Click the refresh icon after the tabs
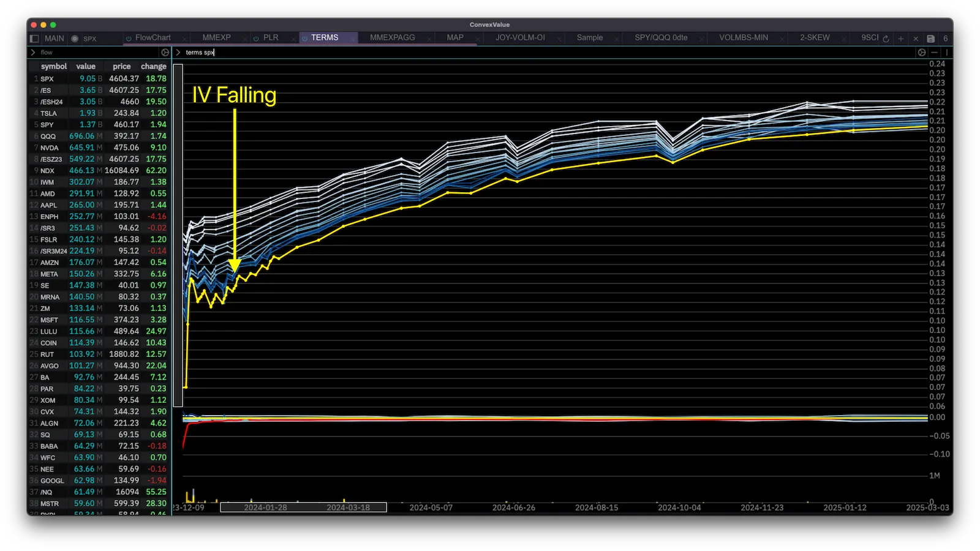 click(x=886, y=39)
